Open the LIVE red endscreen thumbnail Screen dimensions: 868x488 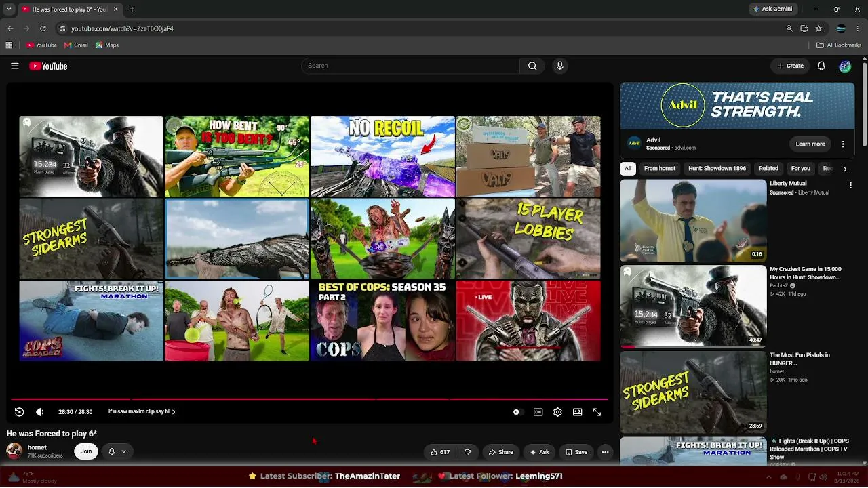coord(528,321)
